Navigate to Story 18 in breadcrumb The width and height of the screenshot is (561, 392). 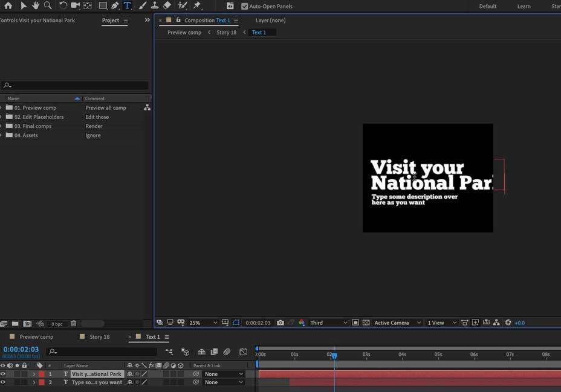click(227, 32)
